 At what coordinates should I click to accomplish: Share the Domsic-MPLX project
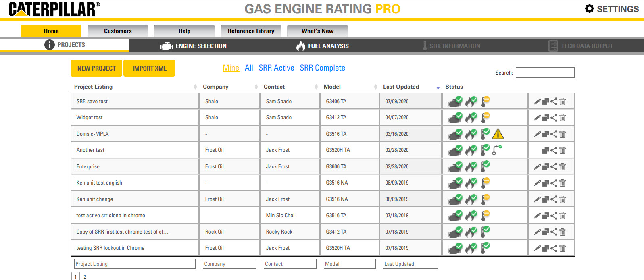pos(554,134)
